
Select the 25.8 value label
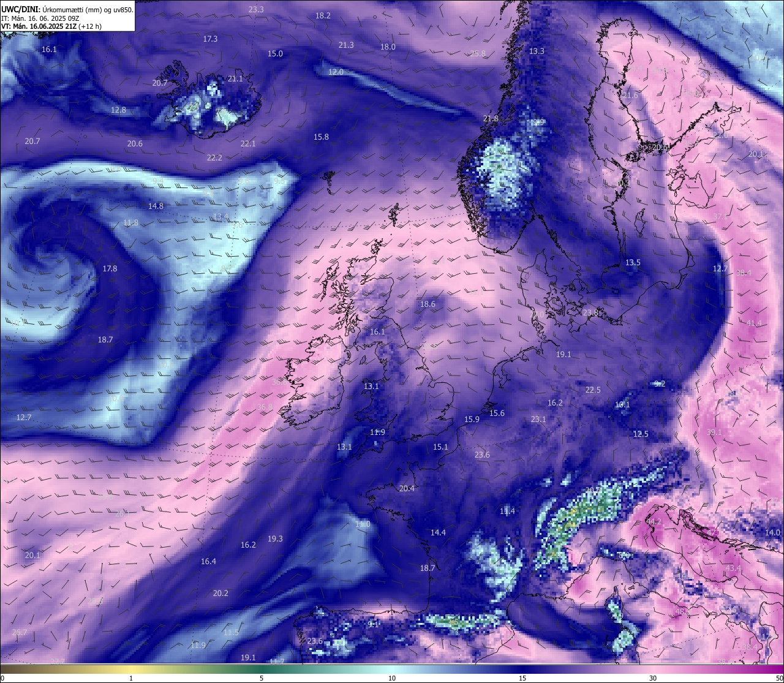pos(478,53)
